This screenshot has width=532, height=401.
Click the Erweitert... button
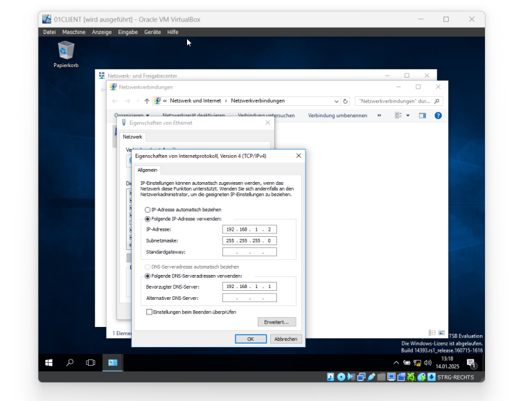click(x=276, y=322)
